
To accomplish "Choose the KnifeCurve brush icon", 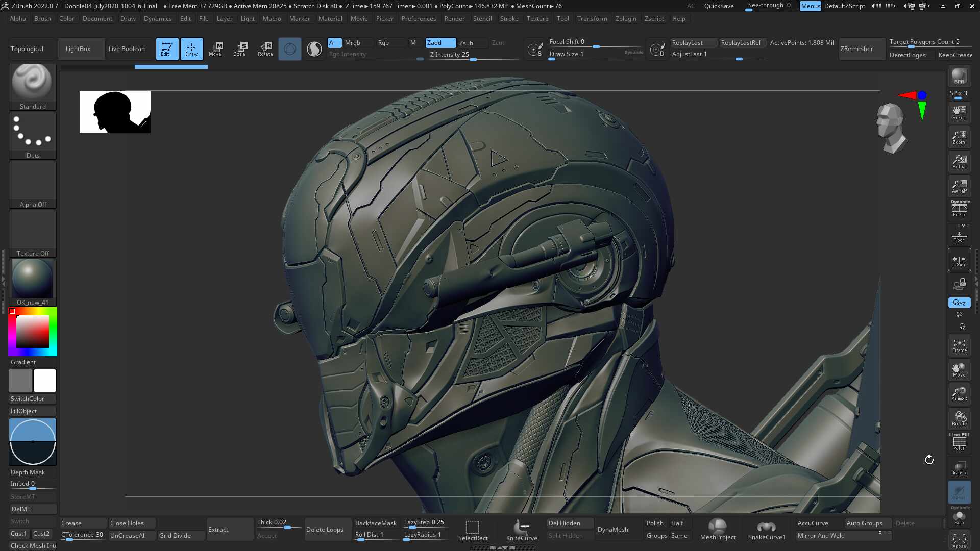I will click(522, 530).
